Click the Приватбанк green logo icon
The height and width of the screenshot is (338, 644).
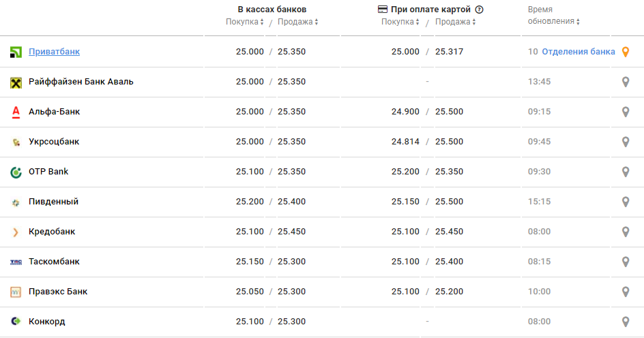coord(16,52)
